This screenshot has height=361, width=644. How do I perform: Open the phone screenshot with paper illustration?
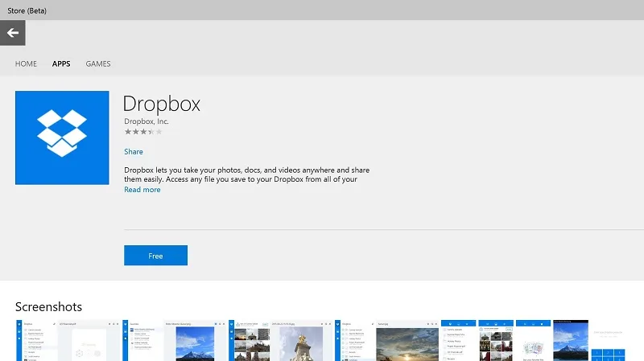click(x=533, y=340)
